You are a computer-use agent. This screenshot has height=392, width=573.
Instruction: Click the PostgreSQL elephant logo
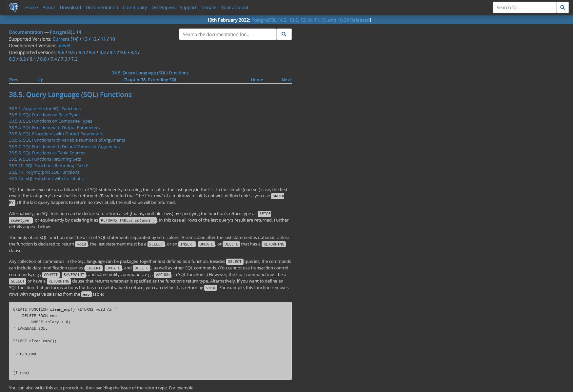[14, 8]
